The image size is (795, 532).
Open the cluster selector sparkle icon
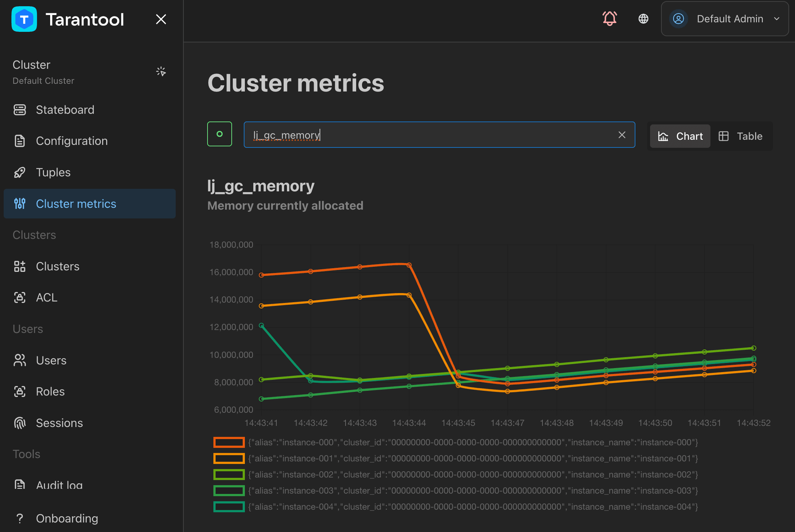click(x=161, y=71)
